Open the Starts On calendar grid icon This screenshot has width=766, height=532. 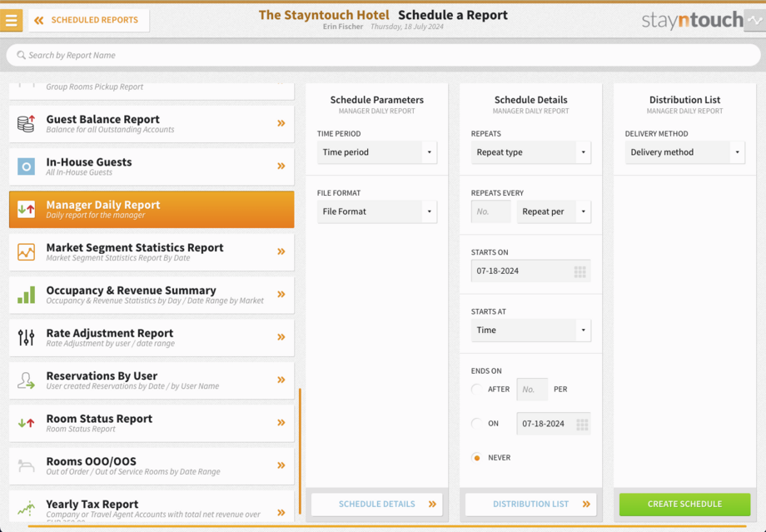pos(579,271)
